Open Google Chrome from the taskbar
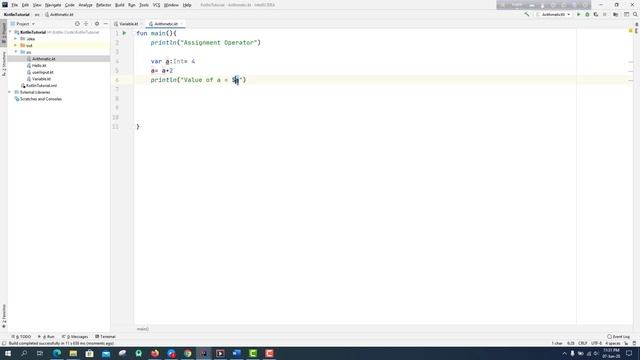The height and width of the screenshot is (360, 640). [x=187, y=353]
